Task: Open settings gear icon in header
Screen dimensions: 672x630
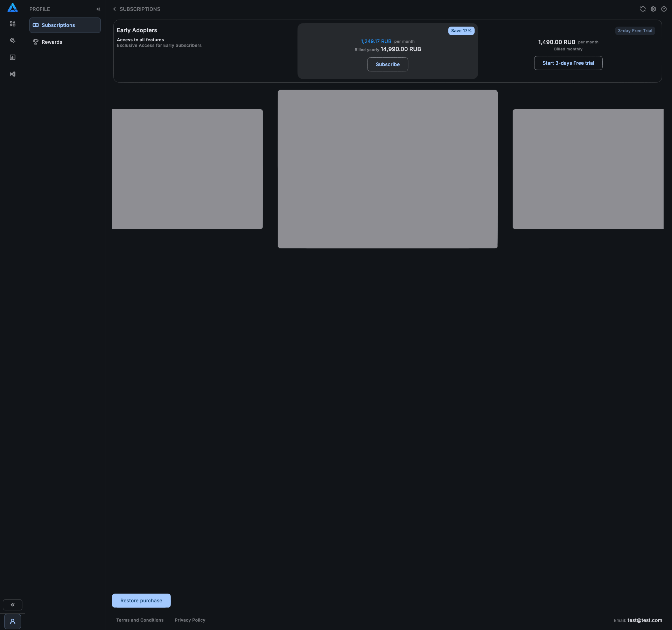Action: 653,9
